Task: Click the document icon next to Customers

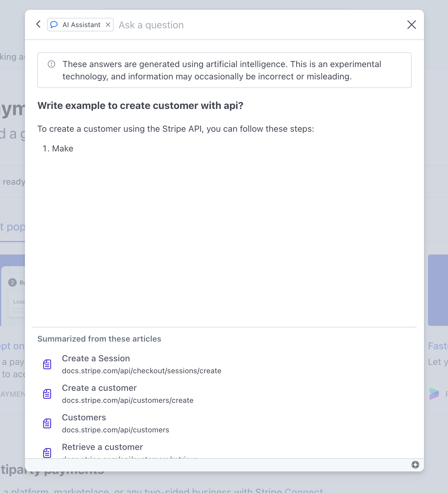Action: click(x=47, y=423)
